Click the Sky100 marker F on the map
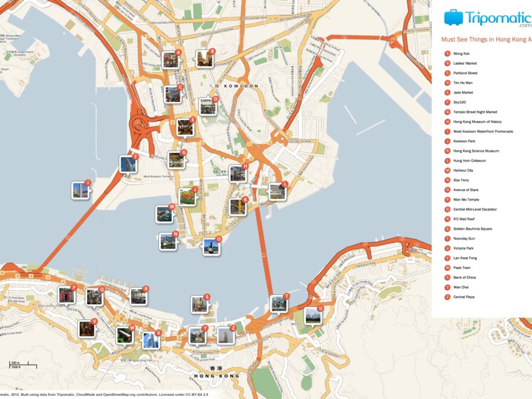 coord(136,156)
